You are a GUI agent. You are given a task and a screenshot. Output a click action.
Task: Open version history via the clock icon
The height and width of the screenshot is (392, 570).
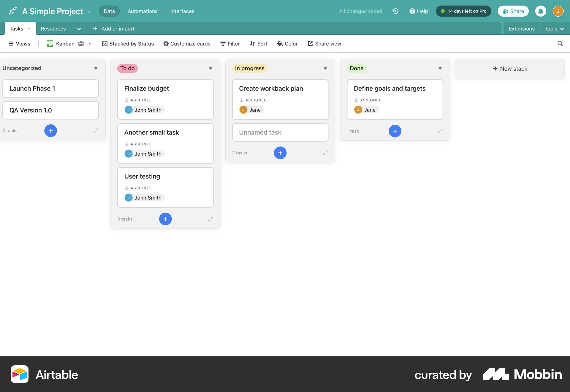tap(395, 11)
